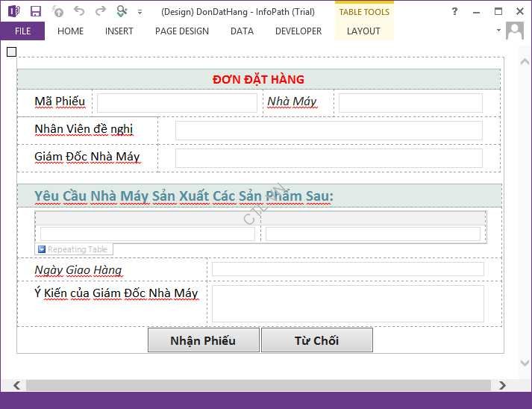This screenshot has width=532, height=409.
Task: Click the Mã Phiếu text input field
Action: [177, 103]
